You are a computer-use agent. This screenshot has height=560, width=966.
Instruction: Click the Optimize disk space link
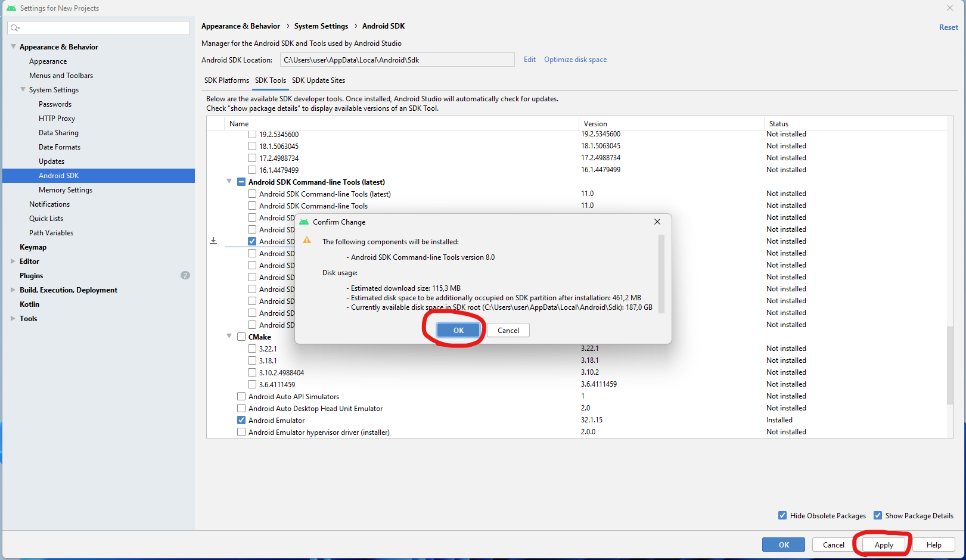point(575,60)
